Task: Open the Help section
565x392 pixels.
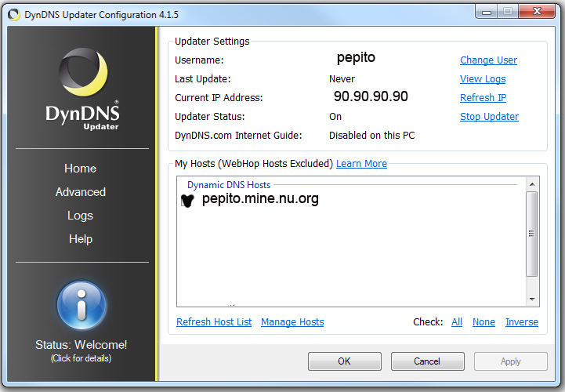Action: [x=81, y=239]
